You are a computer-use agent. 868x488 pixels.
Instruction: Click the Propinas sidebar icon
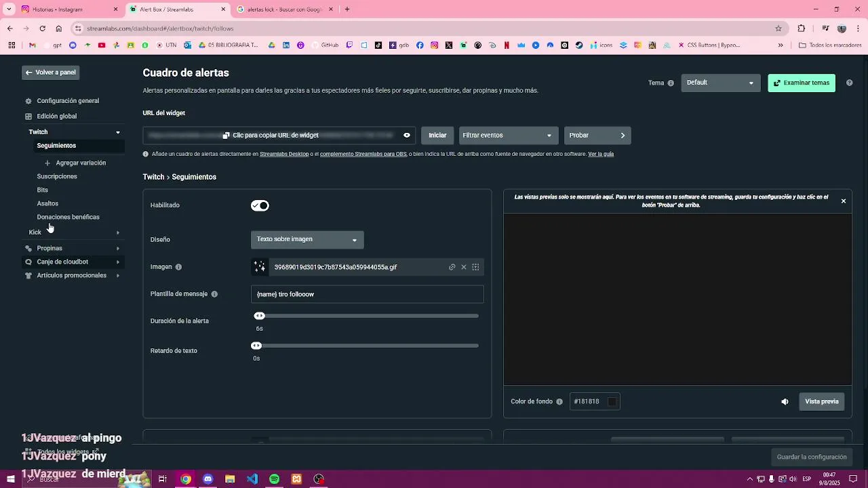28,249
